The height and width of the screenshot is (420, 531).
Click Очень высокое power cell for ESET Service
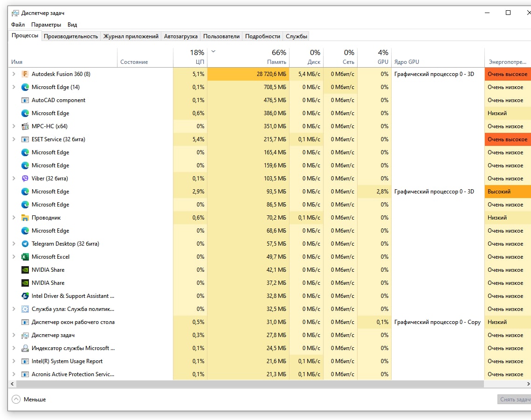508,139
